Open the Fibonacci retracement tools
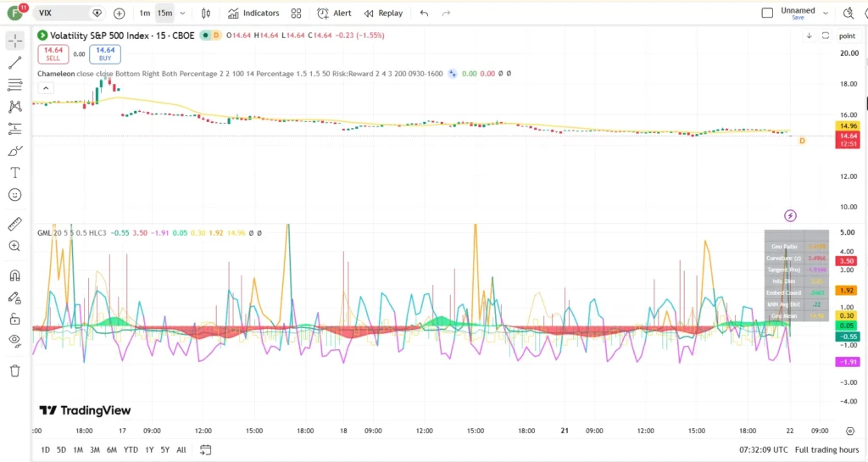 coord(15,85)
